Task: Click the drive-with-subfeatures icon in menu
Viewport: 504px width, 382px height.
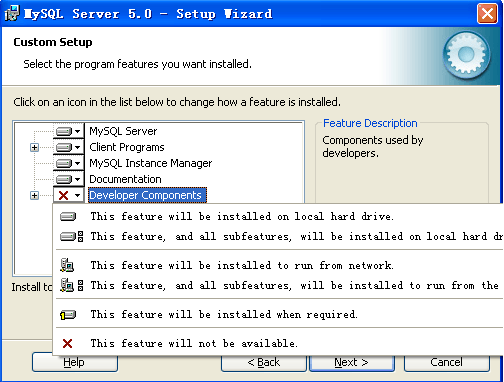Action: click(72, 237)
